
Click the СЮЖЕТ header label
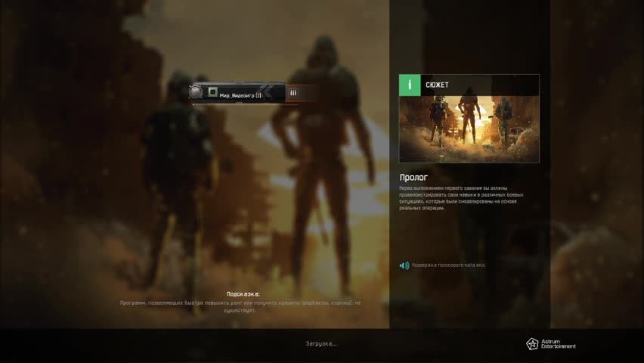[x=437, y=85]
